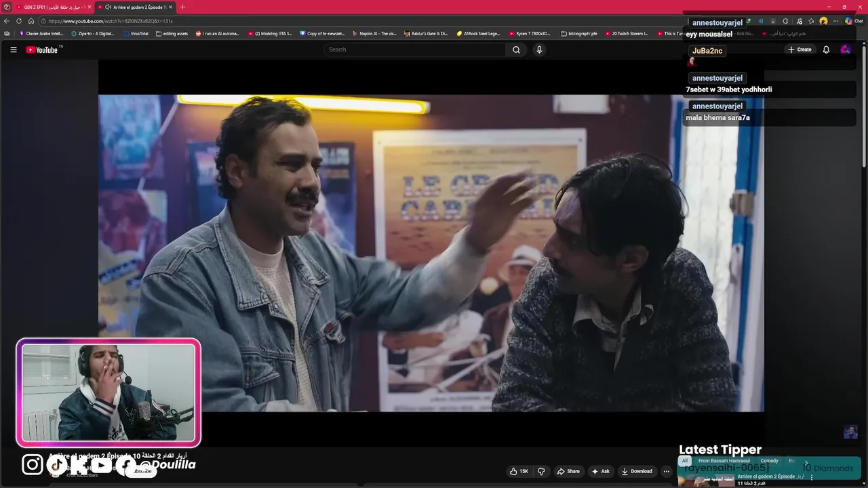Close the Arrière el godem tab
The height and width of the screenshot is (488, 868).
[x=170, y=7]
